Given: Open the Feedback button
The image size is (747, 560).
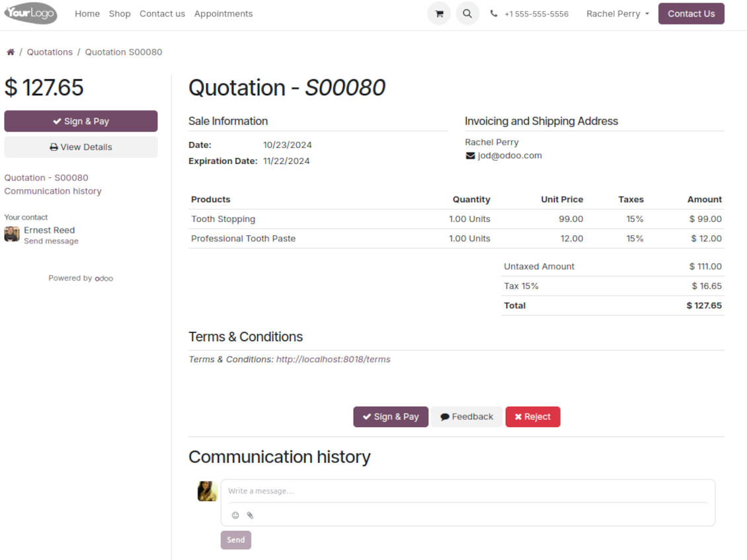Looking at the screenshot, I should click(467, 417).
